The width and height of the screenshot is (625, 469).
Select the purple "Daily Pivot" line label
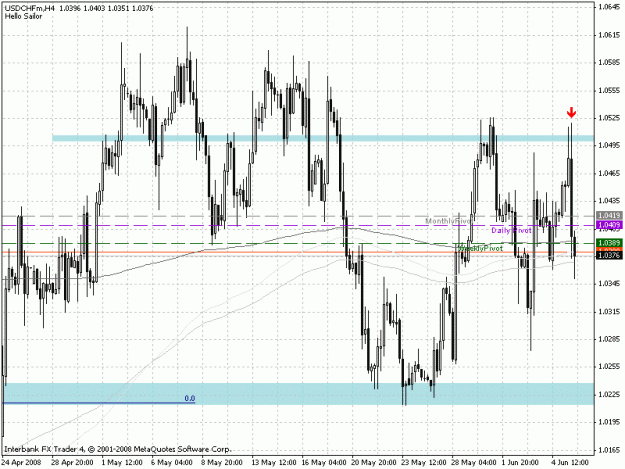pyautogui.click(x=511, y=230)
